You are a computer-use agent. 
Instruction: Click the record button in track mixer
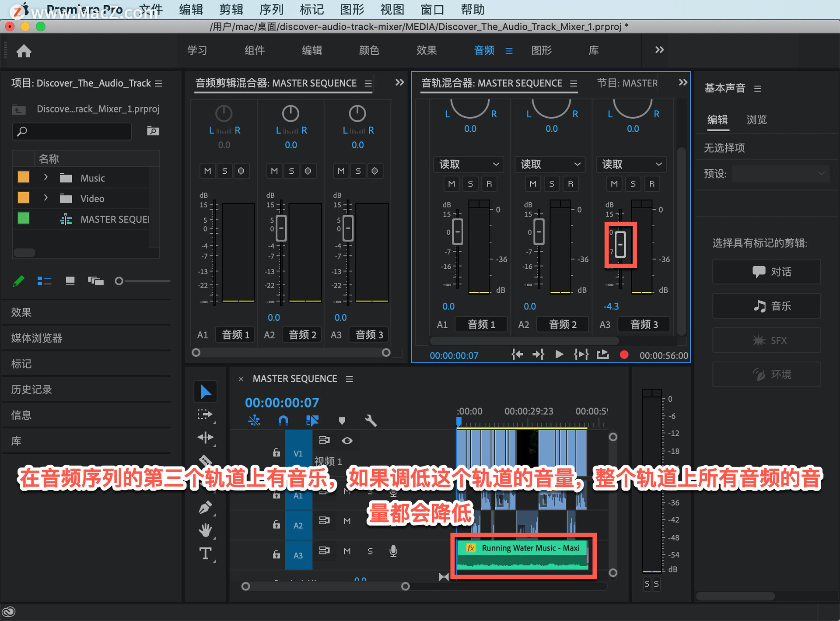(x=624, y=355)
